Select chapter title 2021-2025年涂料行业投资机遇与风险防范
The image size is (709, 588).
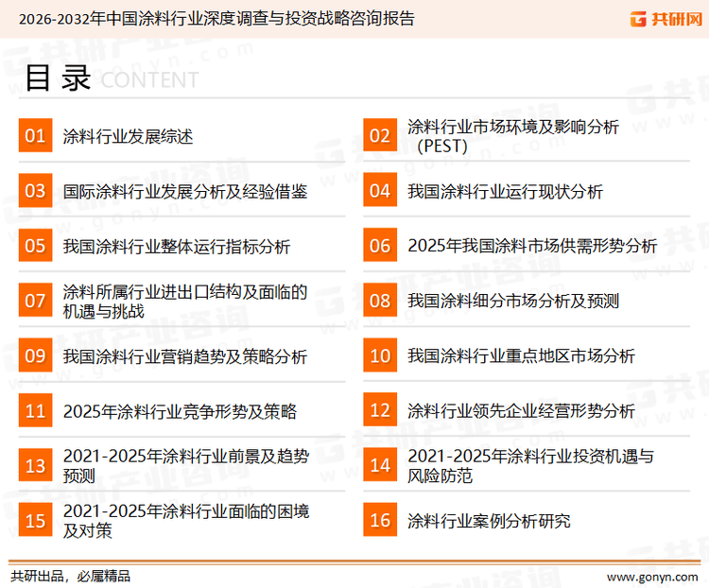pyautogui.click(x=530, y=465)
